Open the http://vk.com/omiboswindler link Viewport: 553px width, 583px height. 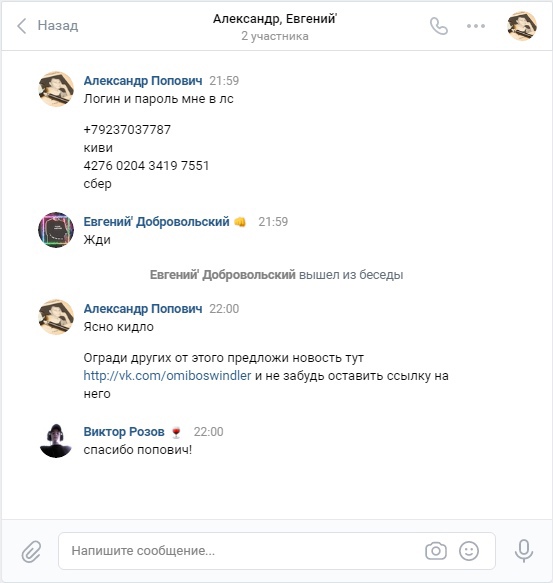click(x=167, y=376)
